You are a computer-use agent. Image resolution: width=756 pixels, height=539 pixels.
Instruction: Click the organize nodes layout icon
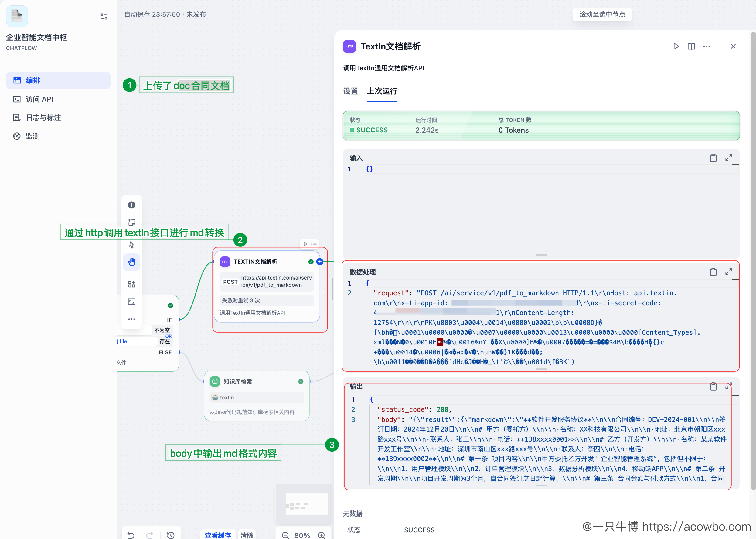coord(131,284)
